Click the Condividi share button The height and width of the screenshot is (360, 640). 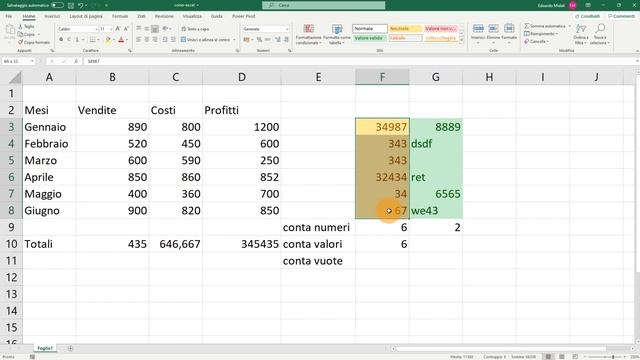(x=587, y=16)
